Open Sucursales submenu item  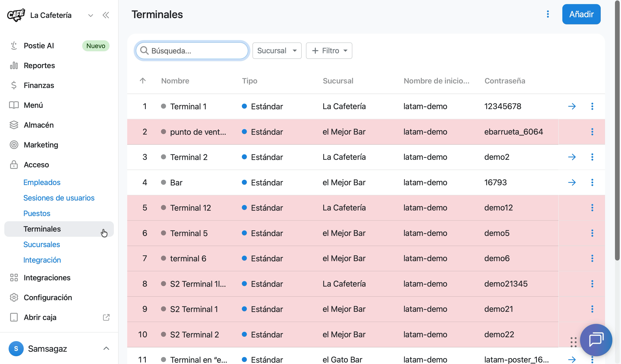(42, 245)
